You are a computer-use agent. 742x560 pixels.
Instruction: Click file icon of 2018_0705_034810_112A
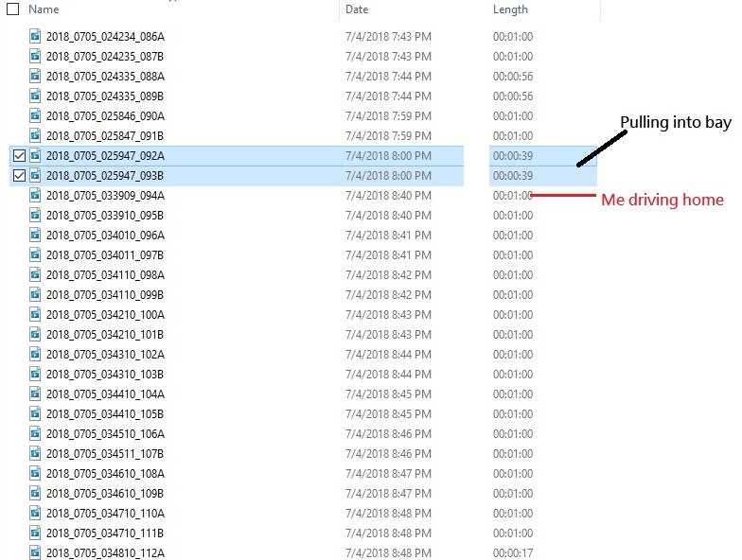click(x=36, y=553)
